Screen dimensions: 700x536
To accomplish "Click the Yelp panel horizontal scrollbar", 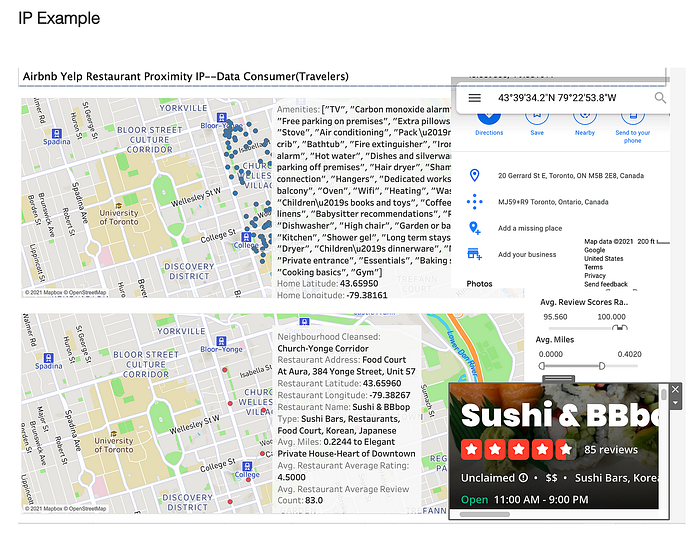I will [x=485, y=514].
